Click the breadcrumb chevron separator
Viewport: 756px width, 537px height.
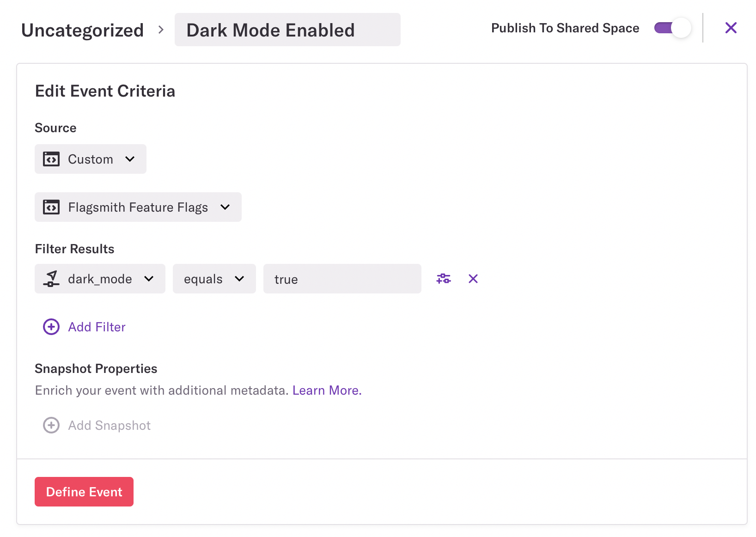point(161,30)
